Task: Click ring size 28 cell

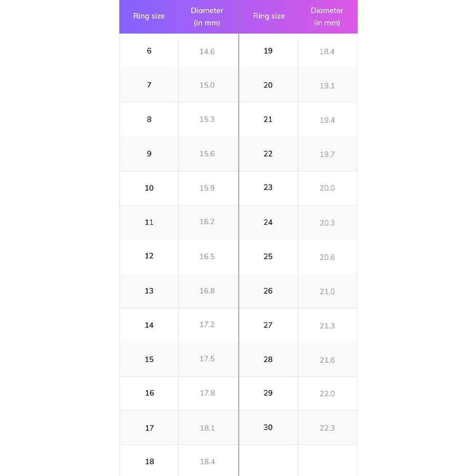Action: pos(268,359)
